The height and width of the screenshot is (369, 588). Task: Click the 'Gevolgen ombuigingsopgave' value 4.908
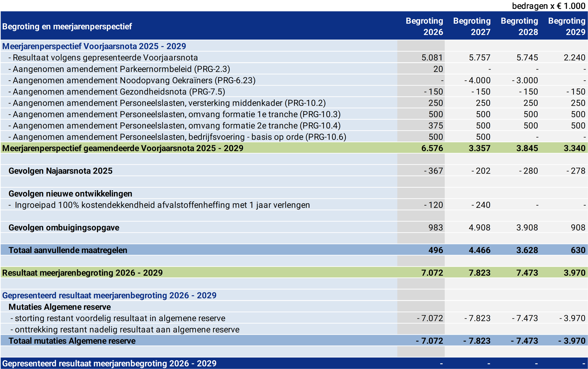[479, 228]
